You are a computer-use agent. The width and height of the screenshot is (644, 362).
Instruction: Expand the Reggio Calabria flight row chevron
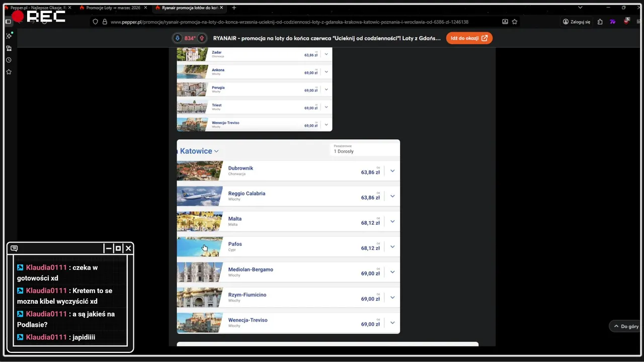pyautogui.click(x=392, y=196)
